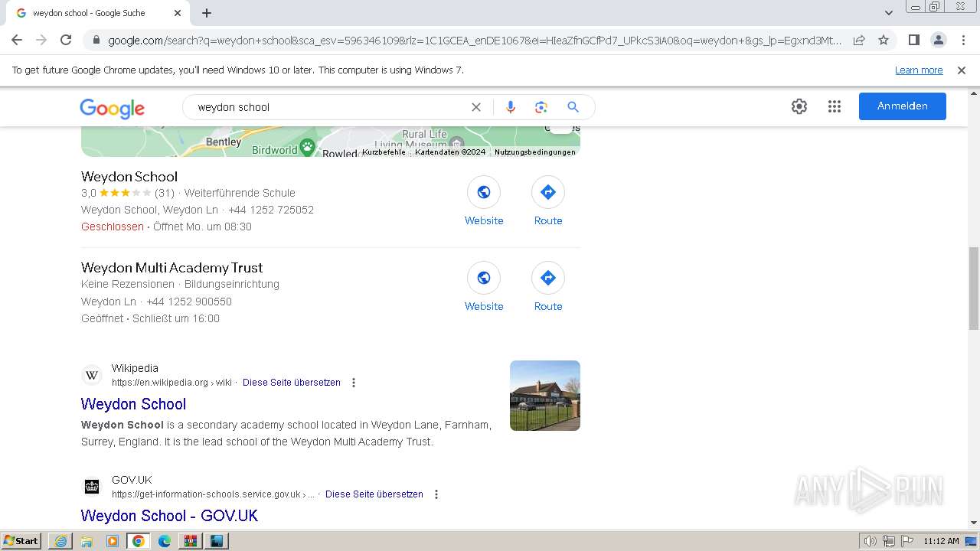The image size is (980, 551).
Task: Open the Learn more link
Action: click(919, 70)
